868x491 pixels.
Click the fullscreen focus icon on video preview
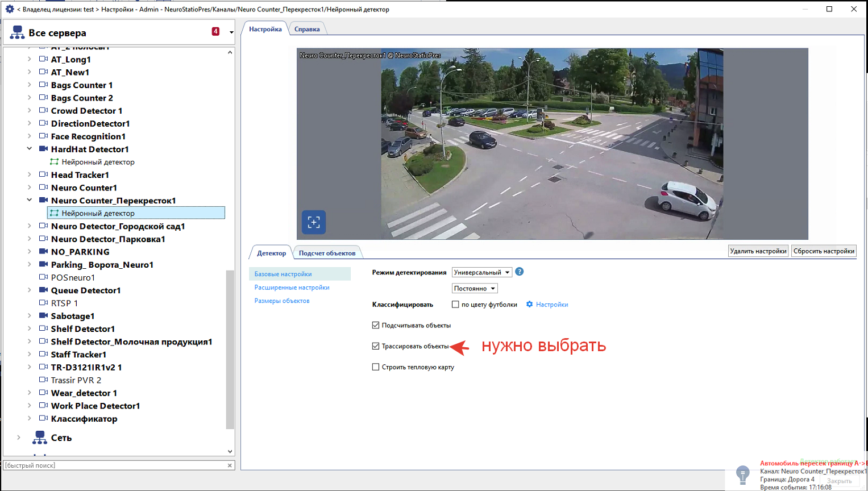[x=314, y=222]
